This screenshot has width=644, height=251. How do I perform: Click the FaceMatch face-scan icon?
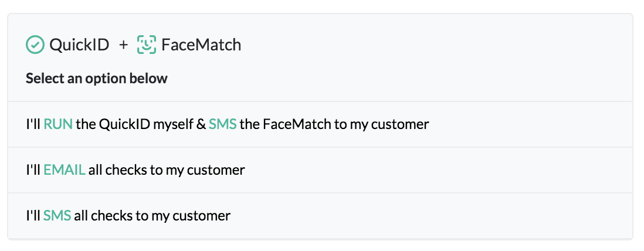(x=146, y=45)
